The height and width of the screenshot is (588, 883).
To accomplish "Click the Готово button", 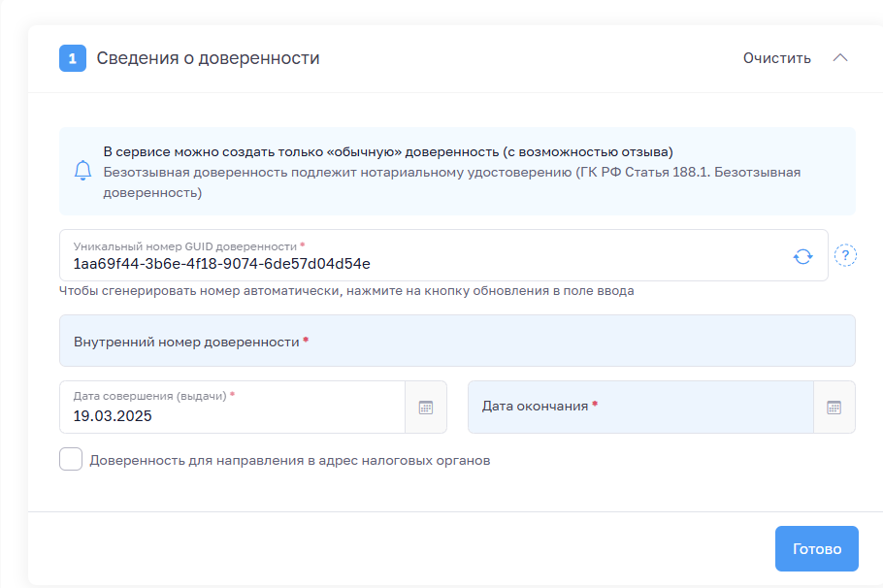I will [x=816, y=548].
